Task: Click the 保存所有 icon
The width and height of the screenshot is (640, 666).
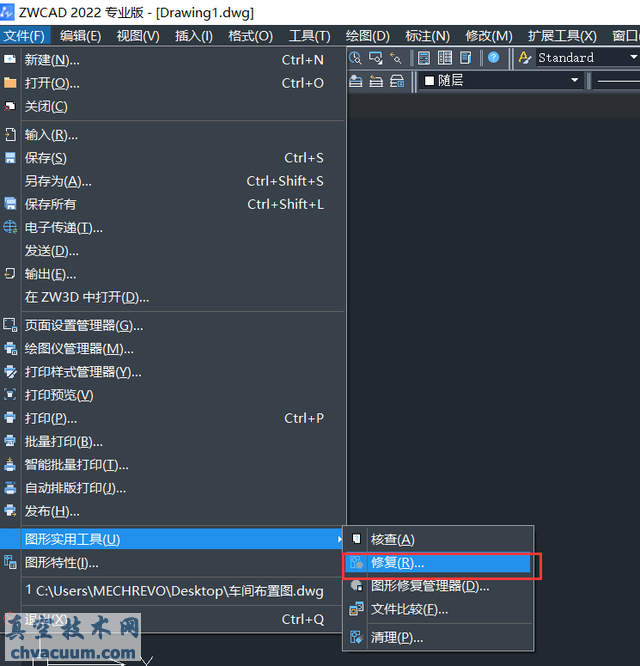Action: point(10,204)
